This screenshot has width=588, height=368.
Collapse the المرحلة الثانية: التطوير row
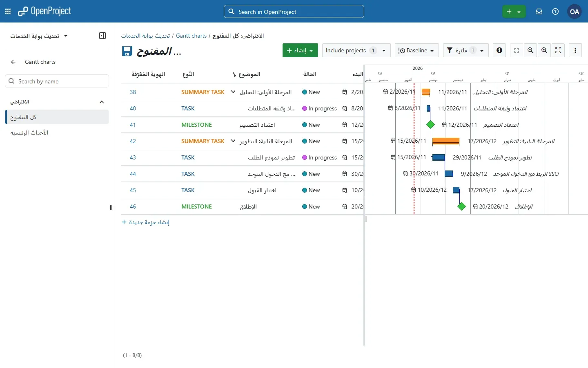point(233,141)
